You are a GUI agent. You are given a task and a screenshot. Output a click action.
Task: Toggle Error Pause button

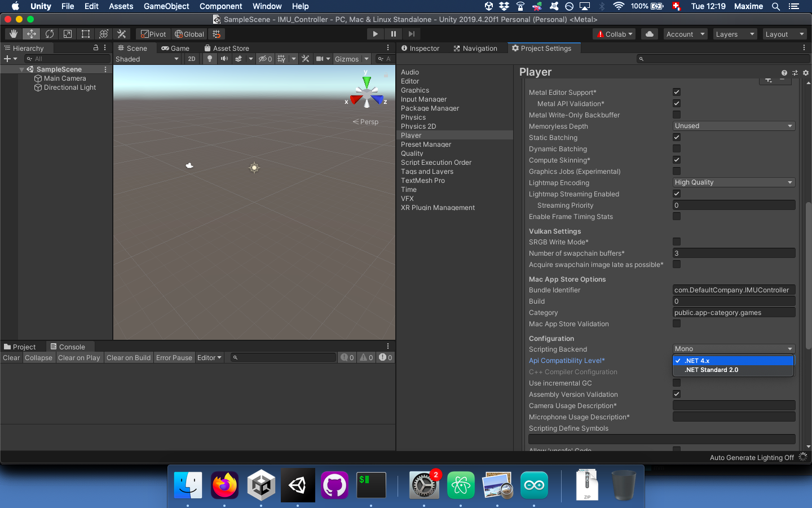tap(174, 358)
